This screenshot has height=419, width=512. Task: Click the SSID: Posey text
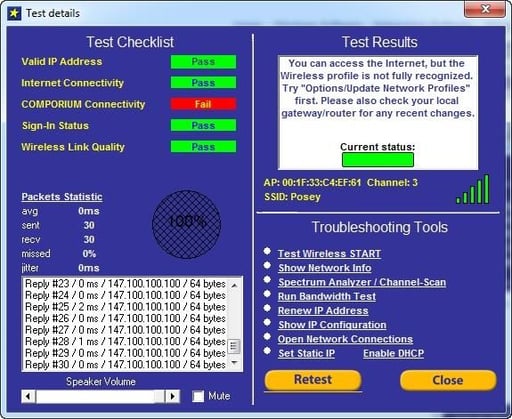(292, 197)
